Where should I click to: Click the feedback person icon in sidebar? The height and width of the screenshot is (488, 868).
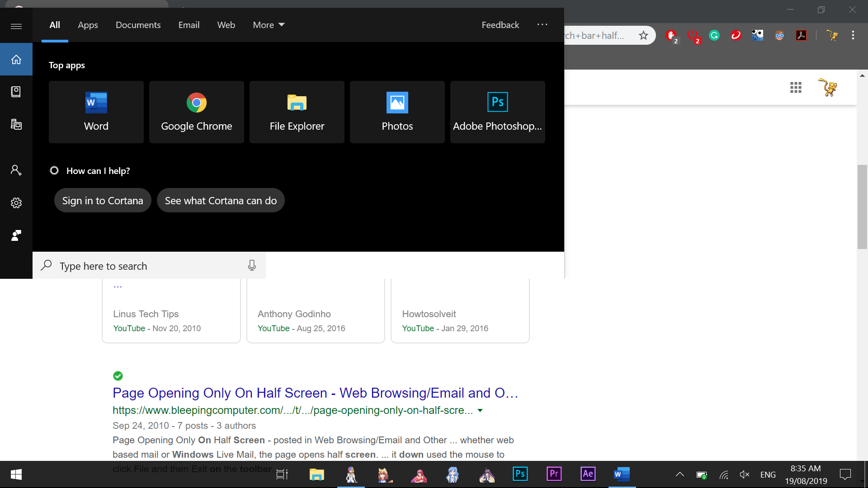(x=16, y=235)
